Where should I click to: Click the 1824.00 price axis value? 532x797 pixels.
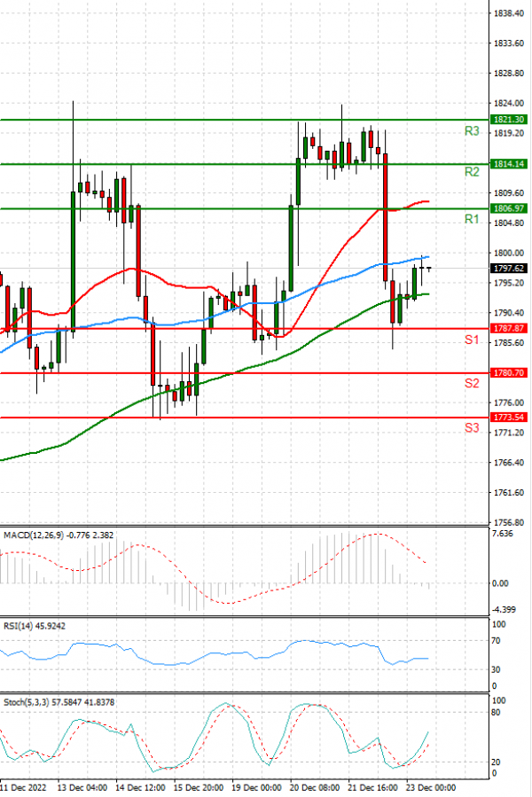pos(509,103)
